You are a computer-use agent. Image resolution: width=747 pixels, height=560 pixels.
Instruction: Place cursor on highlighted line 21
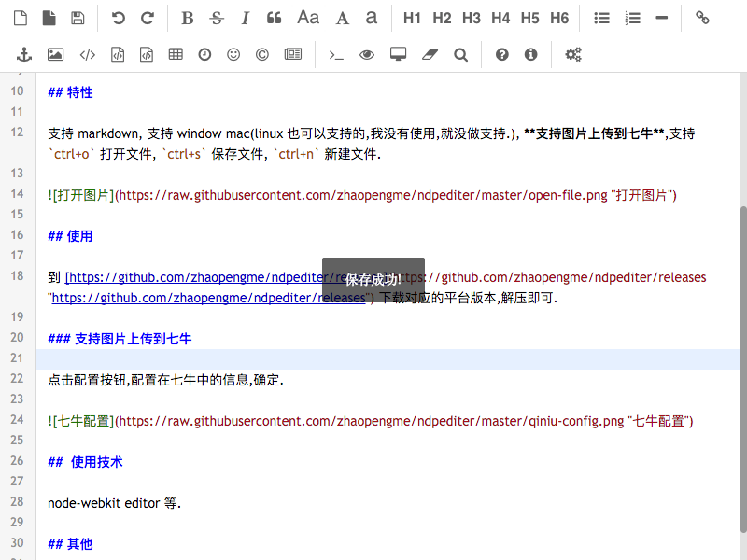pos(388,359)
